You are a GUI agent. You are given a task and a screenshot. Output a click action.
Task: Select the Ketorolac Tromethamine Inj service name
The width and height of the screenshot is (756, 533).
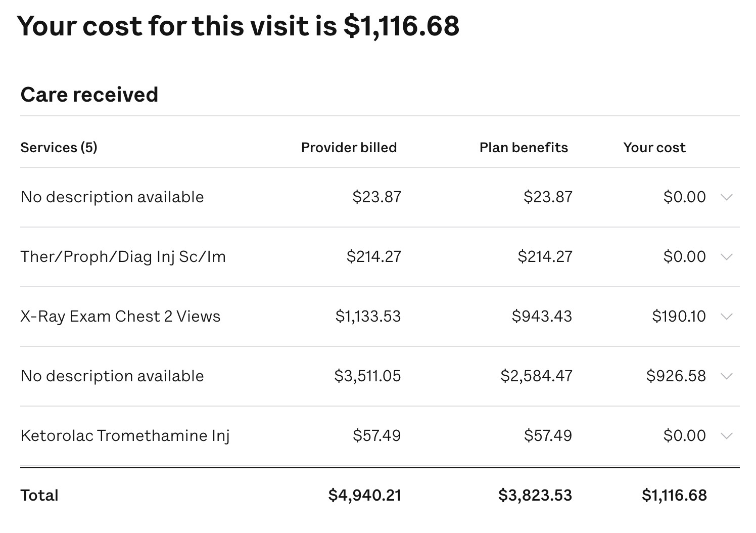[125, 436]
